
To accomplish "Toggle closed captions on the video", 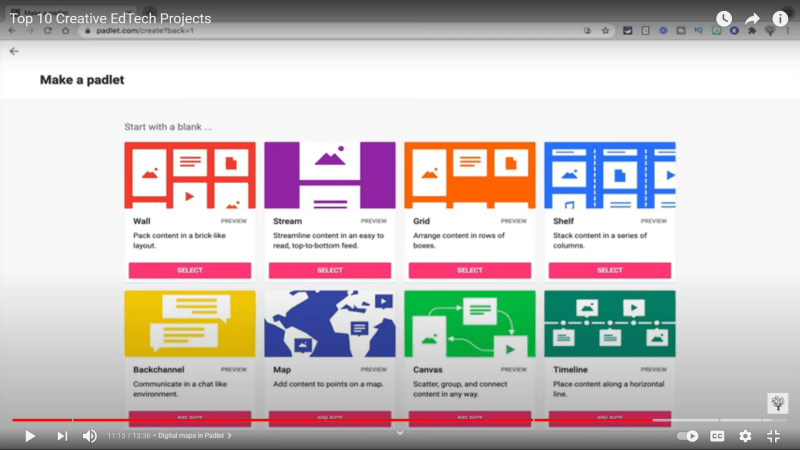I will click(717, 436).
